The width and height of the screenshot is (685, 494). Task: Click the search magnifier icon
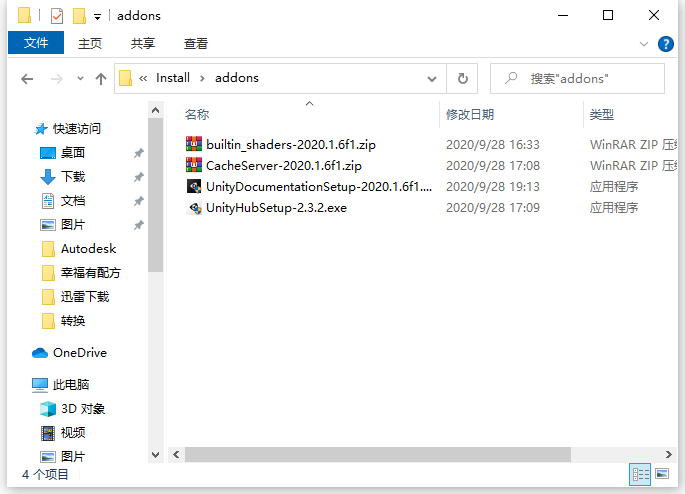click(x=511, y=78)
